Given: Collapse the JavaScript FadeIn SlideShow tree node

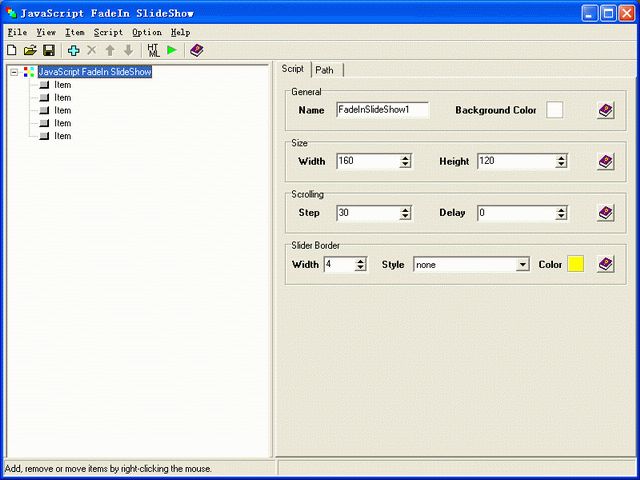Looking at the screenshot, I should (x=13, y=72).
